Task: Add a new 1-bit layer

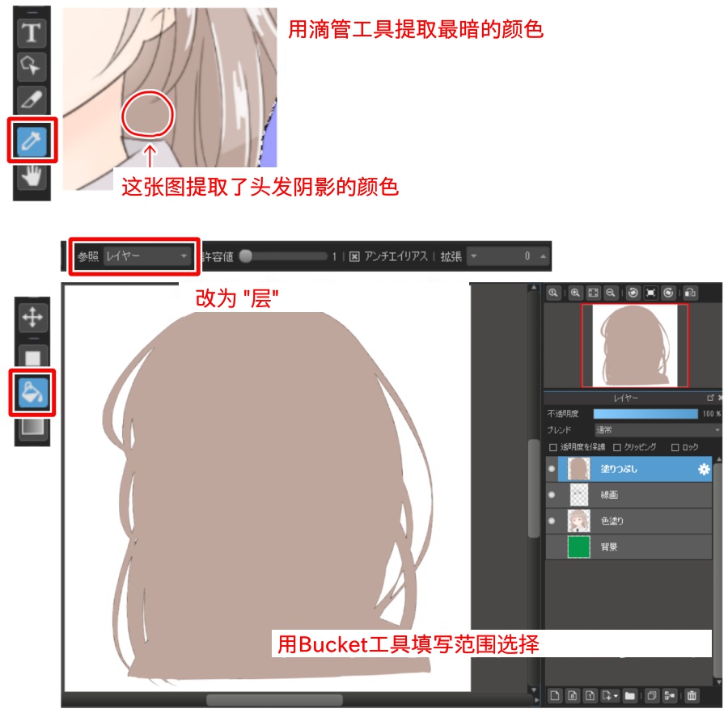Action: [x=590, y=695]
